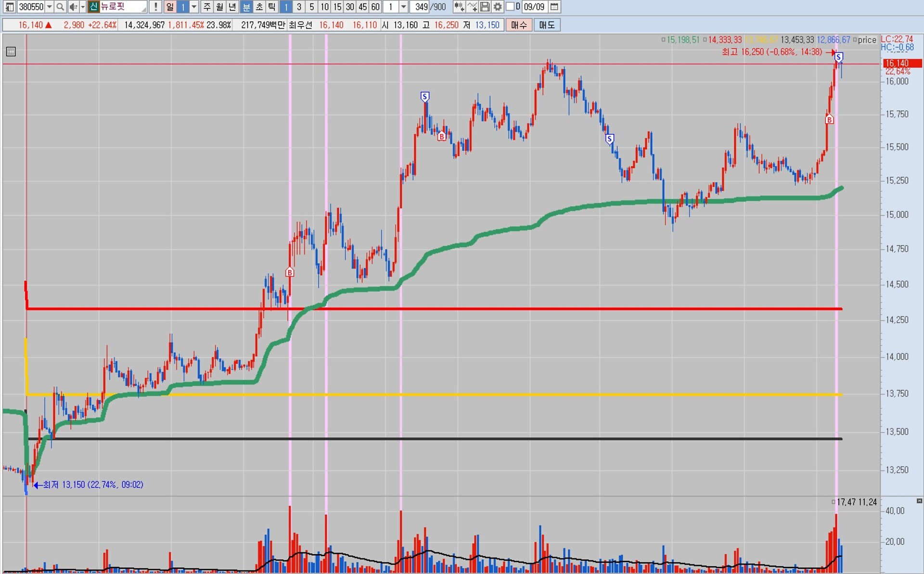This screenshot has width=924, height=574.
Task: Switch to the 5 minute interval tab
Action: pyautogui.click(x=312, y=7)
